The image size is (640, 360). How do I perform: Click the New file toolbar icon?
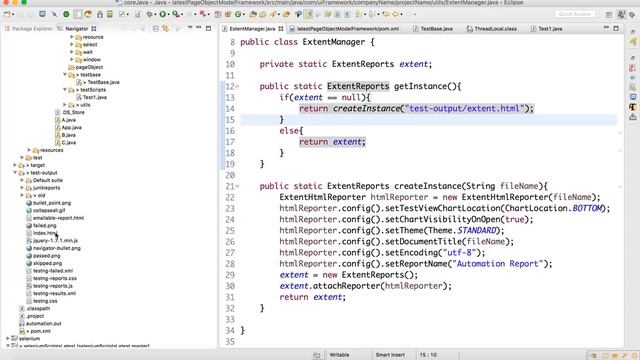pos(7,14)
